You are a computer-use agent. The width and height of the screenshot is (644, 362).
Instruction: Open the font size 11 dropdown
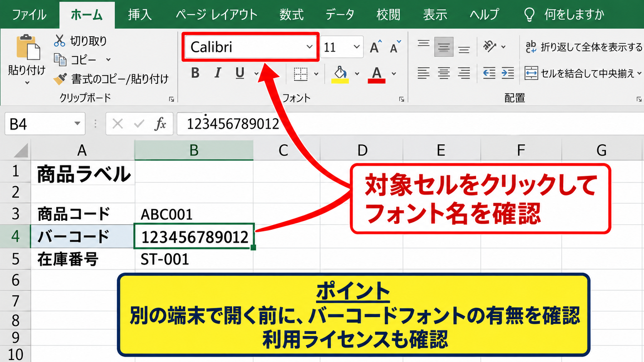pos(357,47)
